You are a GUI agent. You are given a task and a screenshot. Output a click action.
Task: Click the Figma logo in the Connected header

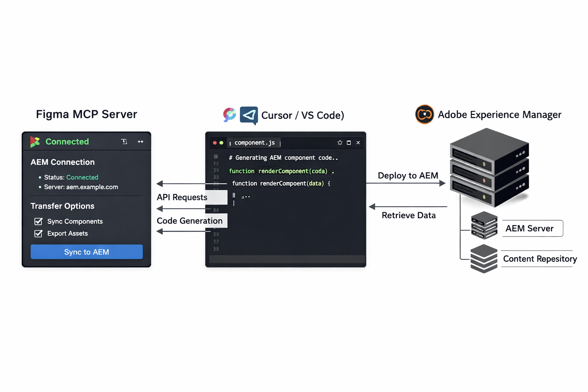click(35, 142)
